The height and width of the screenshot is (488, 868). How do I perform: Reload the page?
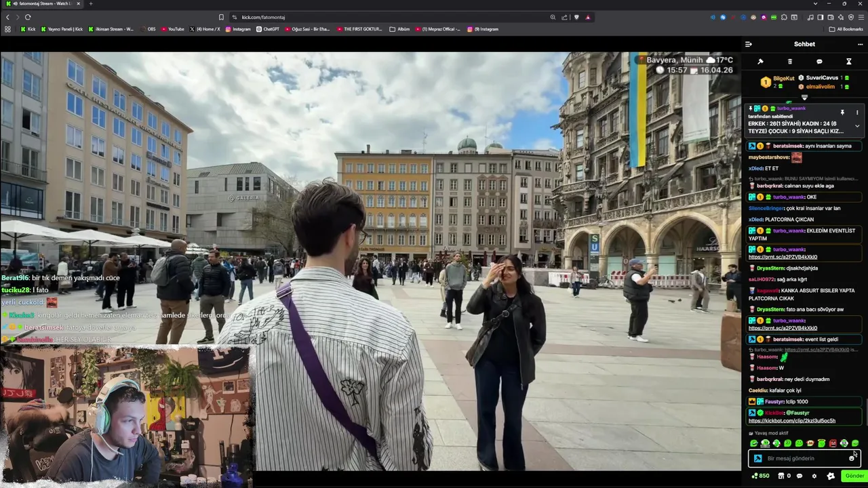pos(28,17)
